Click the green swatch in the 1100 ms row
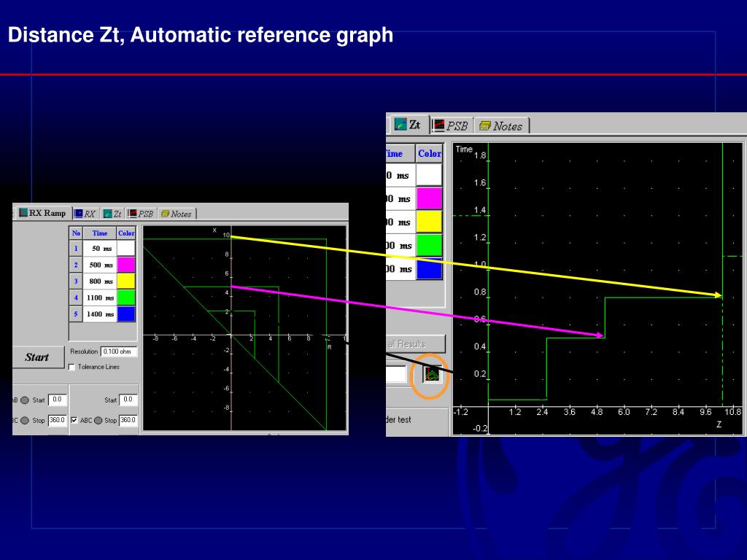747x560 pixels. tap(126, 297)
